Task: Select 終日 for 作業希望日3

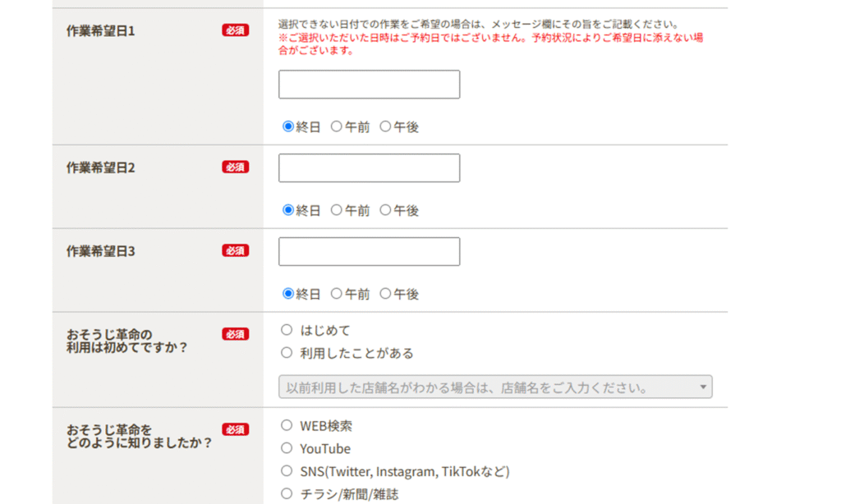Action: (x=288, y=293)
